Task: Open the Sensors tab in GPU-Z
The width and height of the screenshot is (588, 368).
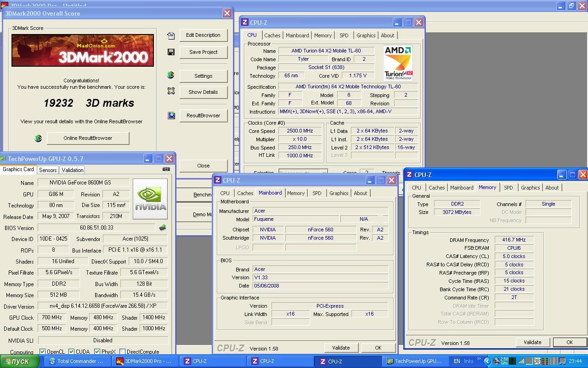Action: (48, 170)
